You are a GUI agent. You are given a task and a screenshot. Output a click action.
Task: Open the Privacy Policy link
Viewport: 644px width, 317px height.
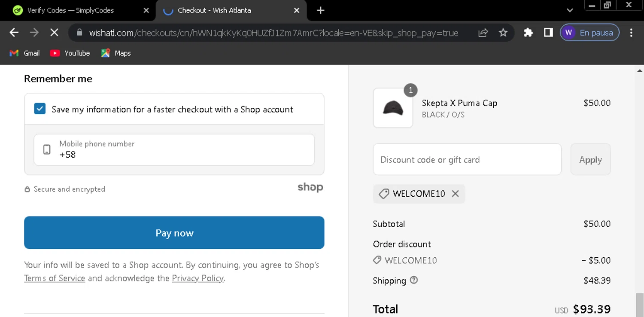coord(197,278)
